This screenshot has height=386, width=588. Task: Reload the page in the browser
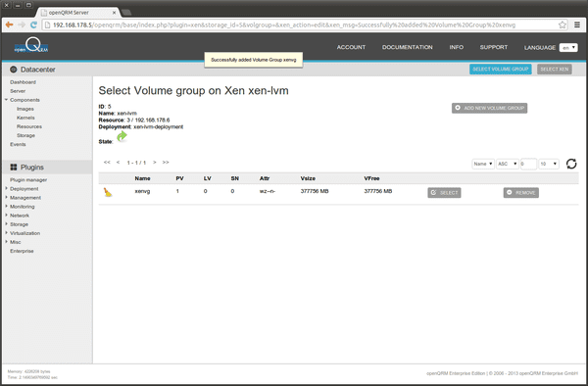(33, 24)
